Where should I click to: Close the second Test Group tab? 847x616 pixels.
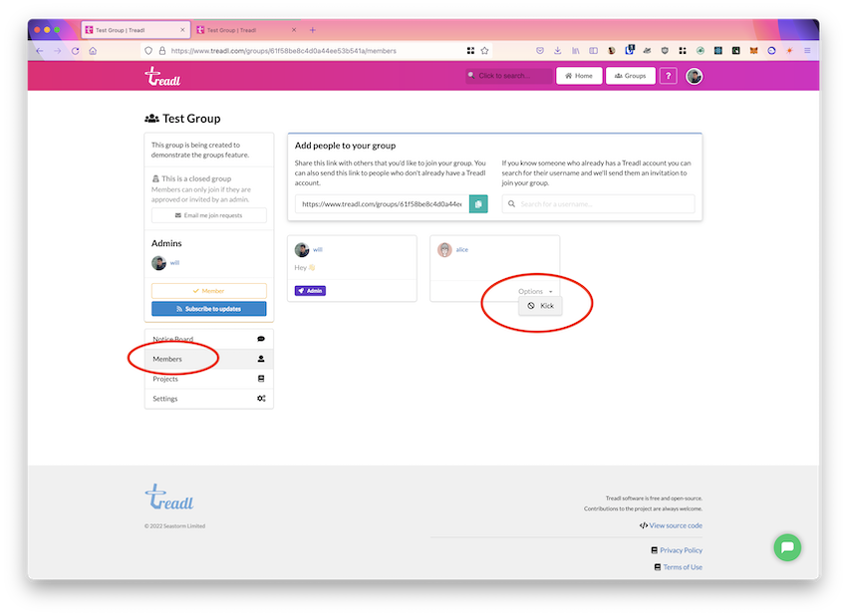point(294,30)
